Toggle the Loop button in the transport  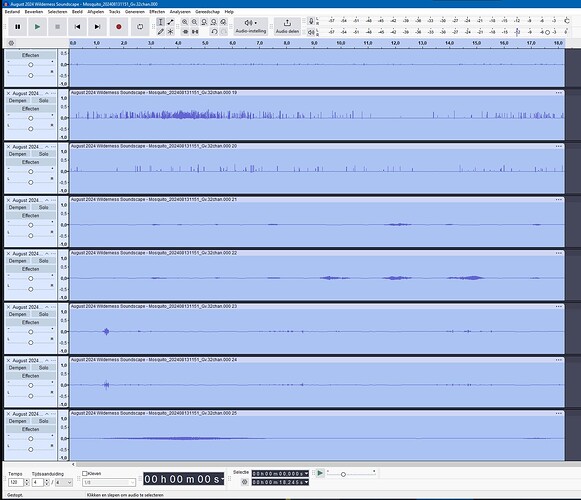(x=140, y=27)
